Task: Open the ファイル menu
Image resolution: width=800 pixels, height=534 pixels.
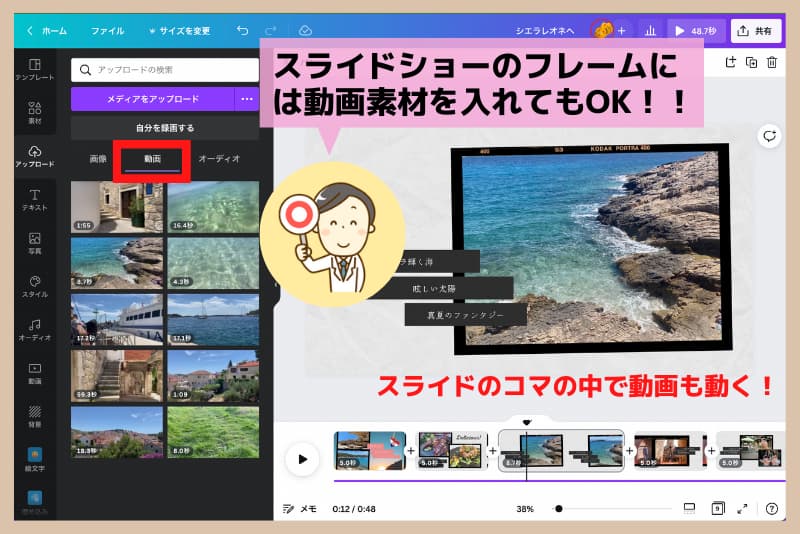Action: click(x=107, y=31)
